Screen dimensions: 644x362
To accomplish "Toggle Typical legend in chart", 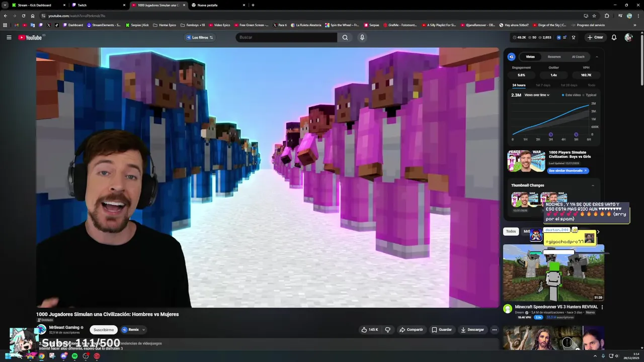I will point(589,95).
